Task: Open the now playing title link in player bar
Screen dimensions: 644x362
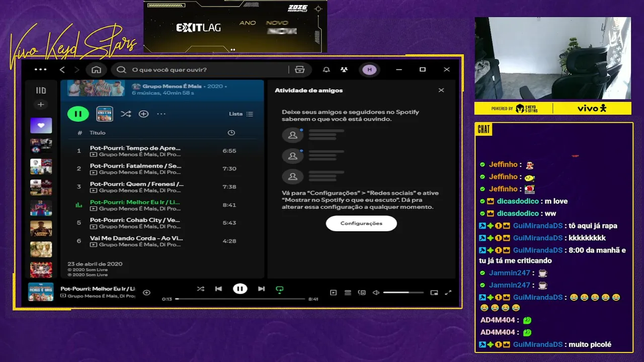Action: click(x=98, y=289)
